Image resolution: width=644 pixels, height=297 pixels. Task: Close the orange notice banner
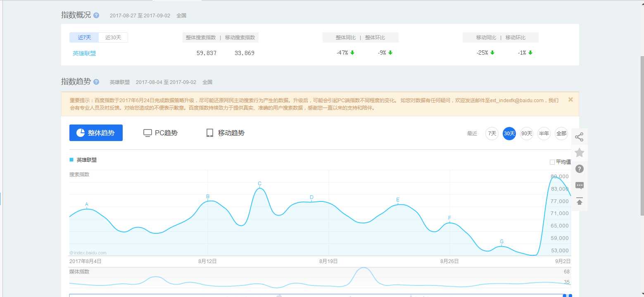pos(570,100)
